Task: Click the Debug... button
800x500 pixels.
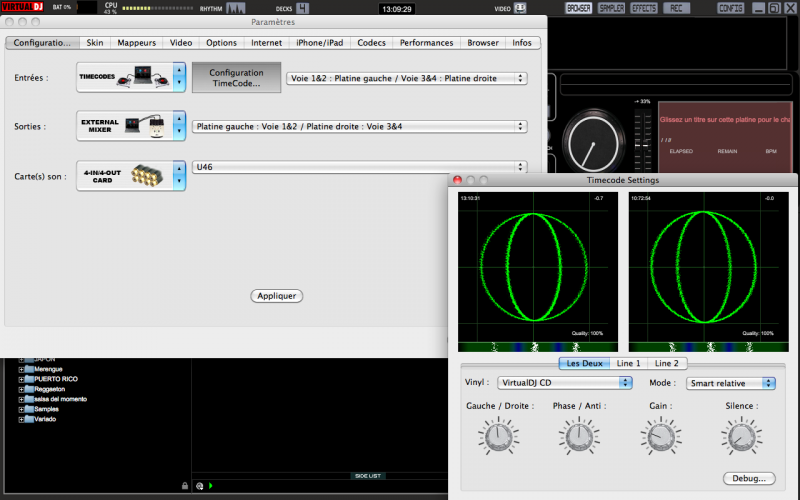Action: coord(748,478)
